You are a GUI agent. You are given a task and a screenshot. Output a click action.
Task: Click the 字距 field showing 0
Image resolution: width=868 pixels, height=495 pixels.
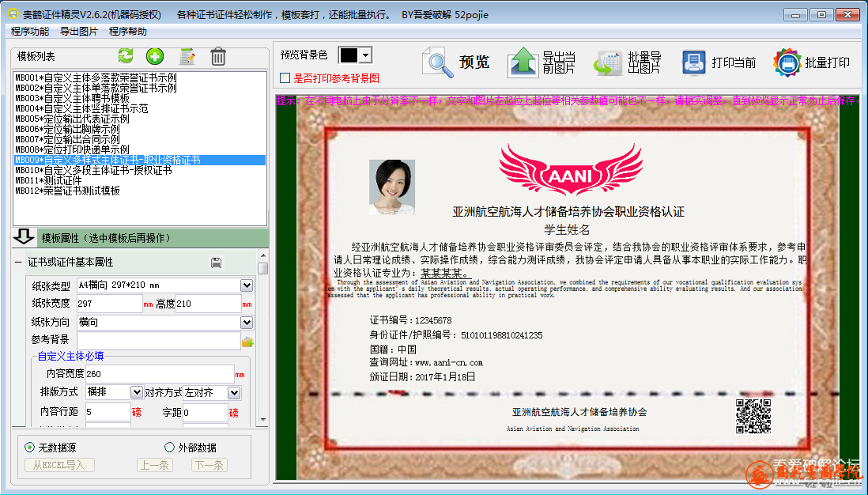206,412
